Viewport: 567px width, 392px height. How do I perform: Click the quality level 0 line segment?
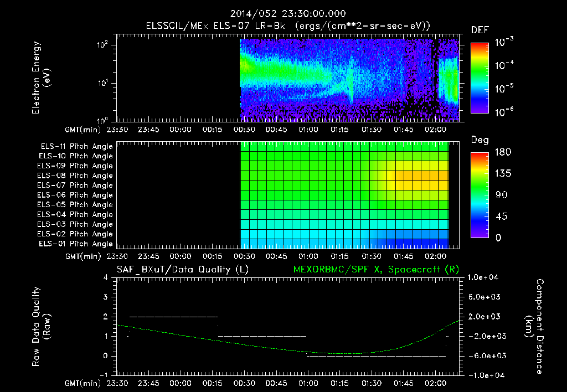pyautogui.click(x=376, y=356)
